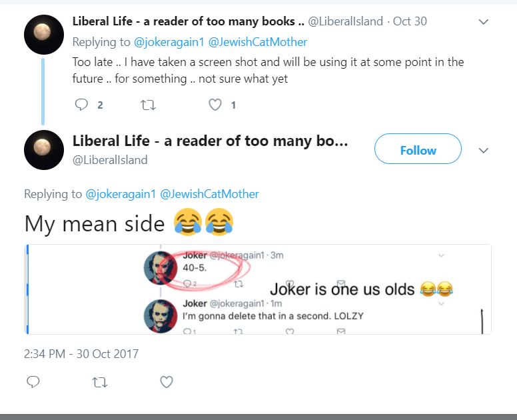Click the reply icon on the Oct 30 tweet

coord(81,105)
